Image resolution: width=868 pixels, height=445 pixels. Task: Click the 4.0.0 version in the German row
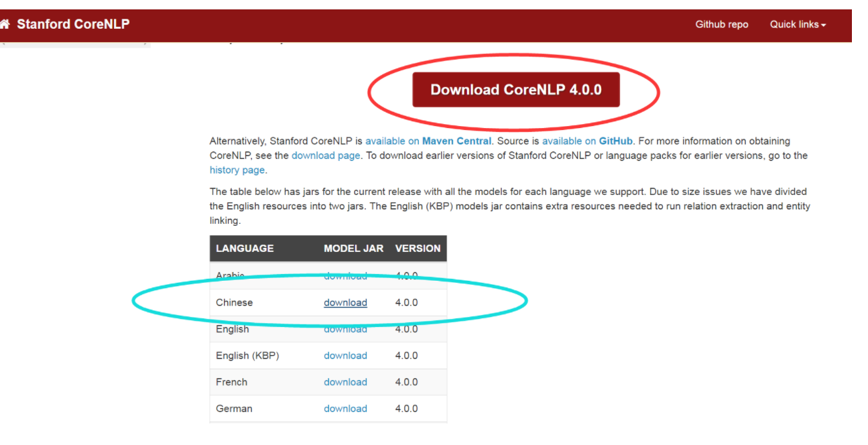(x=406, y=409)
